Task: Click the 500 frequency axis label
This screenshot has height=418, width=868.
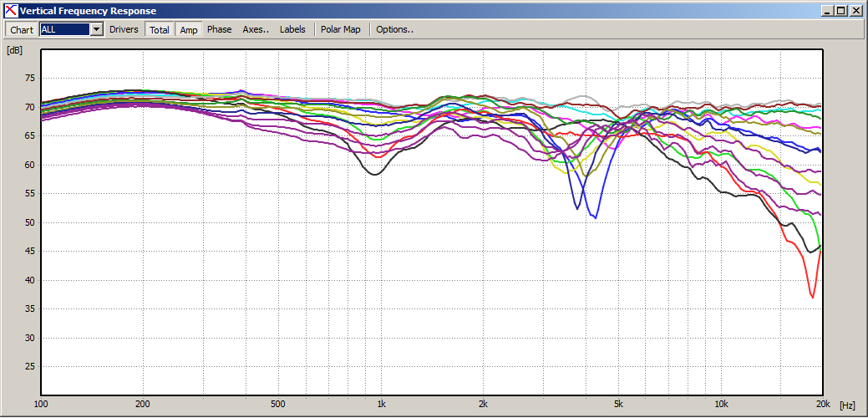Action: point(278,403)
